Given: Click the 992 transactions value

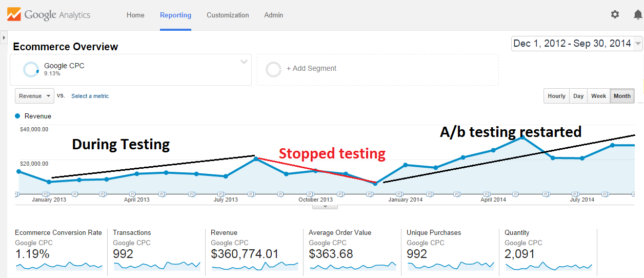Looking at the screenshot, I should point(123,254).
